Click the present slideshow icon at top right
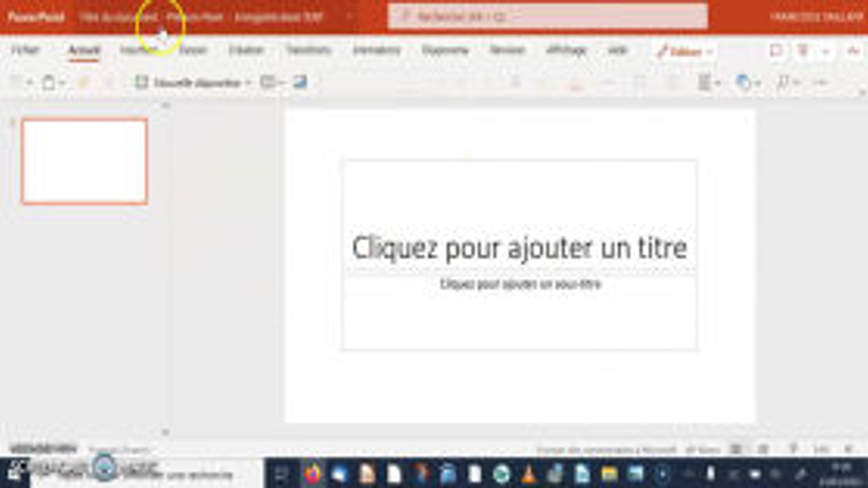 803,51
